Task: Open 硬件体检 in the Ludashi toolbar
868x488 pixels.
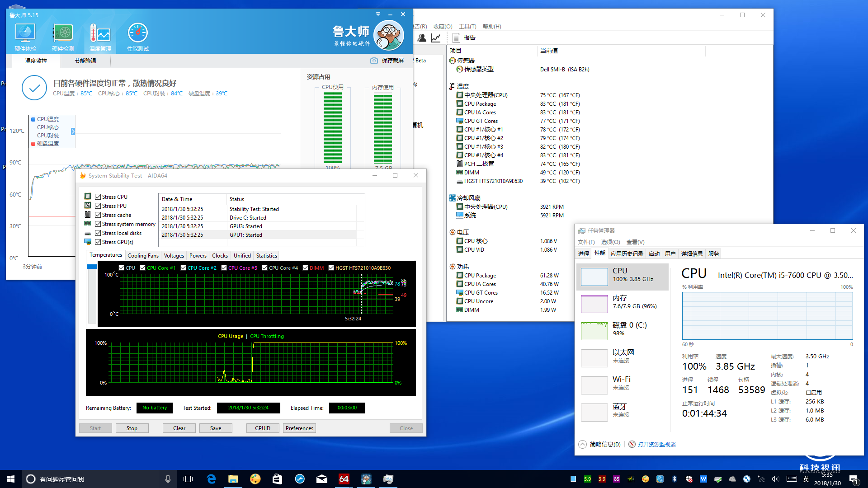Action: coord(25,37)
